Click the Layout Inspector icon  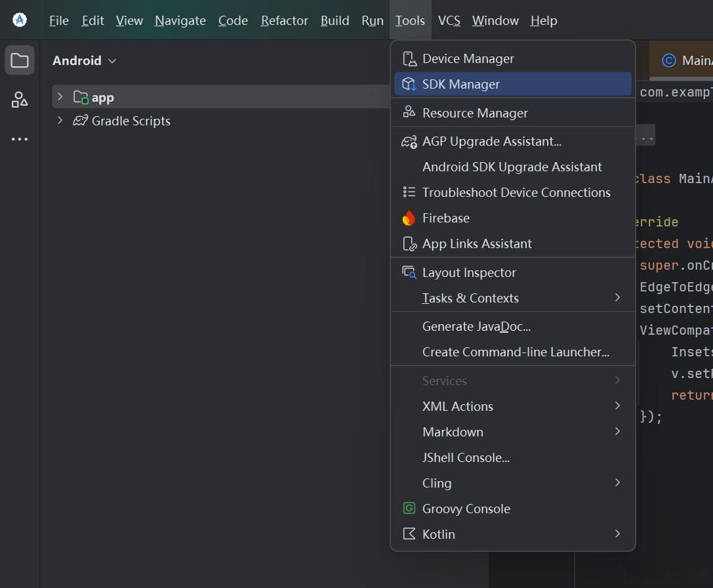(409, 272)
